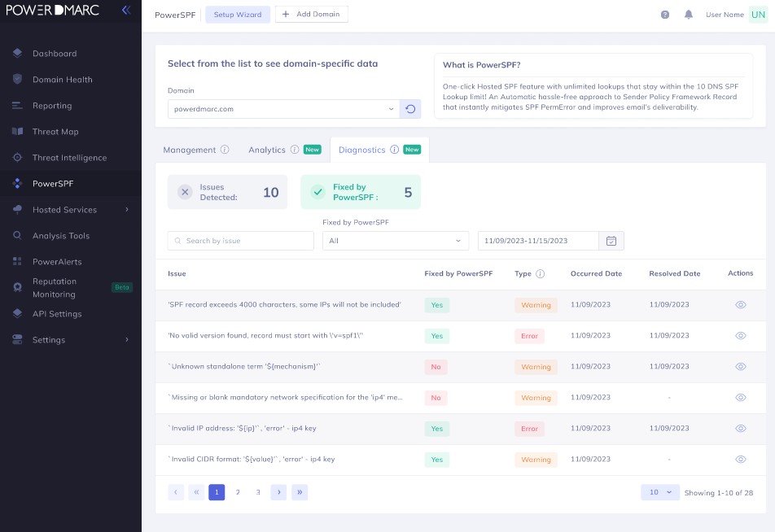Click the Analysis Tools magnifier icon
The height and width of the screenshot is (532, 775).
click(17, 236)
